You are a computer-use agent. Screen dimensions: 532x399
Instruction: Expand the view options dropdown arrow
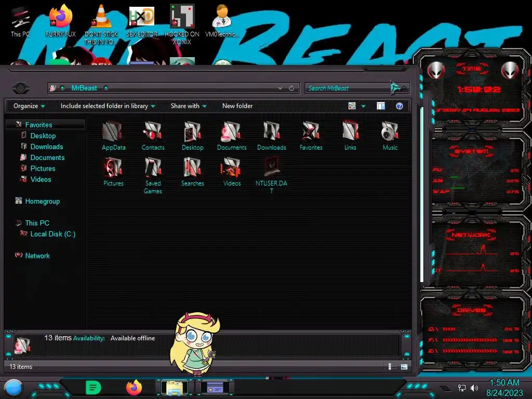(363, 106)
